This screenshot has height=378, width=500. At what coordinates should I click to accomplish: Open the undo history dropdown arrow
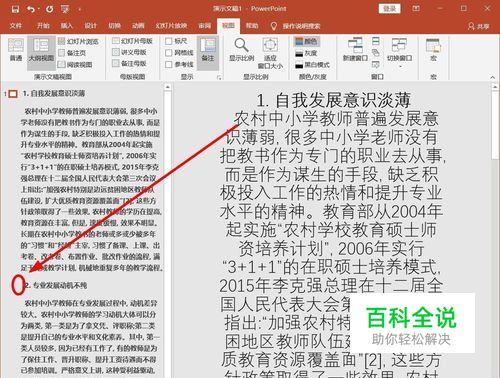pos(38,9)
